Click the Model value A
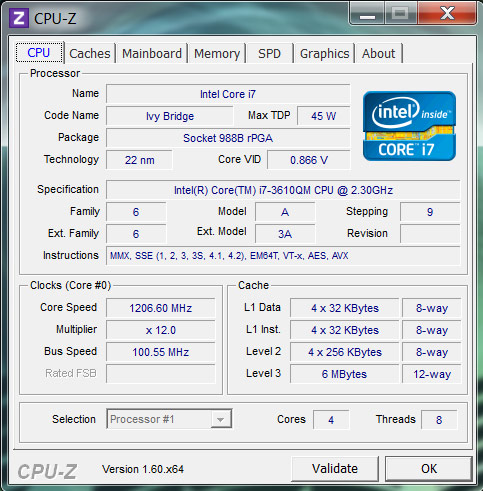Screen dimensions: 483x491 tap(285, 212)
